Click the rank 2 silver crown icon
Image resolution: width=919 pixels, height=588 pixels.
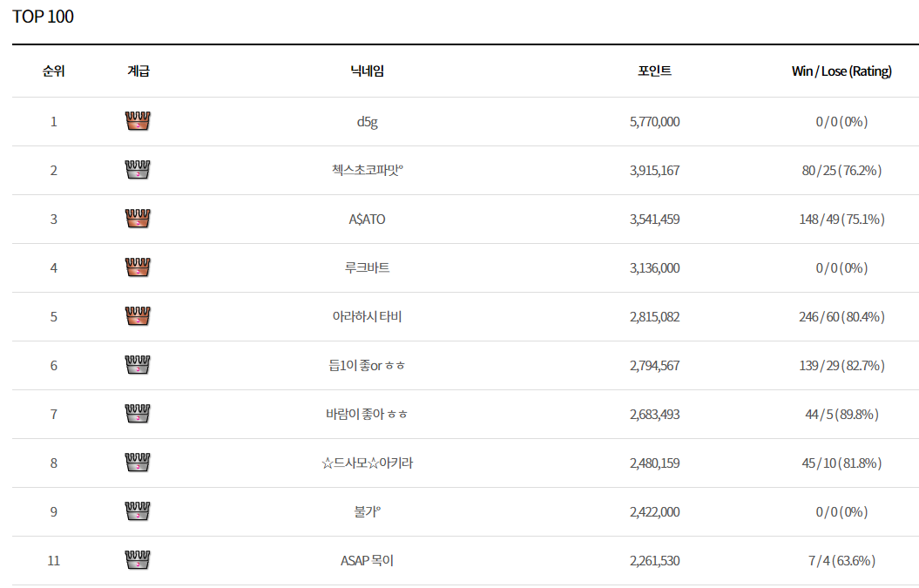(x=138, y=170)
